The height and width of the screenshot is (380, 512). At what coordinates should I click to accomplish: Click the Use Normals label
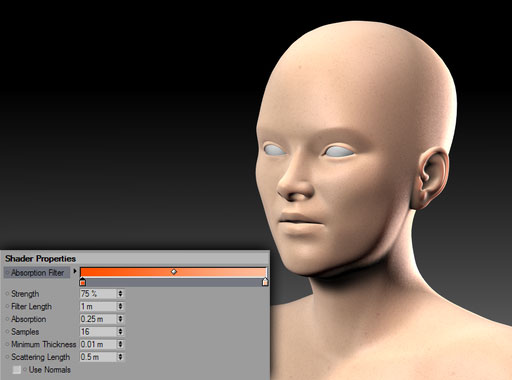(50, 370)
